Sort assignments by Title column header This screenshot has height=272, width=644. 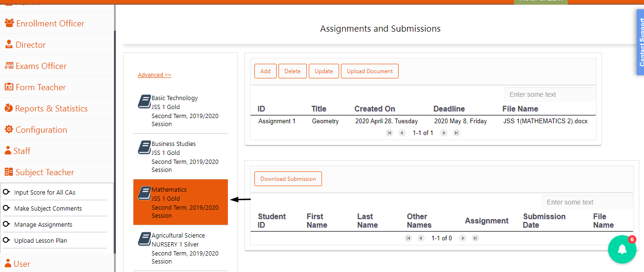pos(319,109)
